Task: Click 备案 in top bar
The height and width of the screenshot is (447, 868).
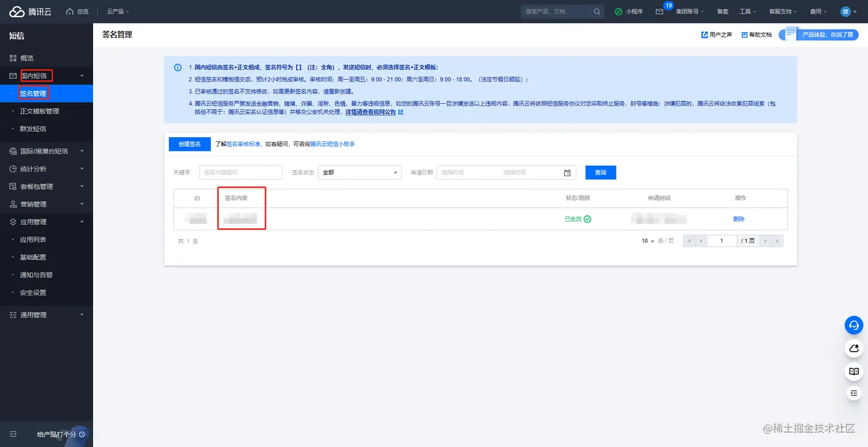Action: pos(723,11)
